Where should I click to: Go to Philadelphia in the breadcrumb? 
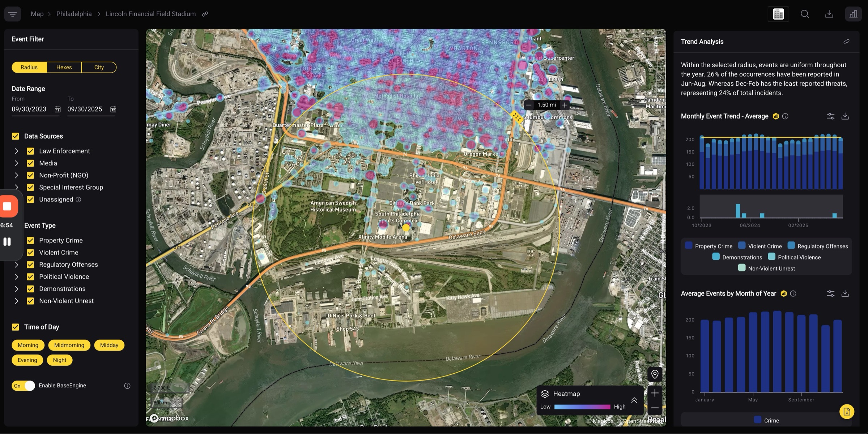(x=74, y=14)
